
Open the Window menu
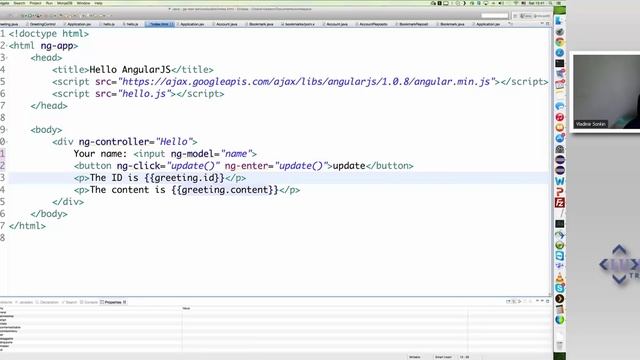(83, 3)
